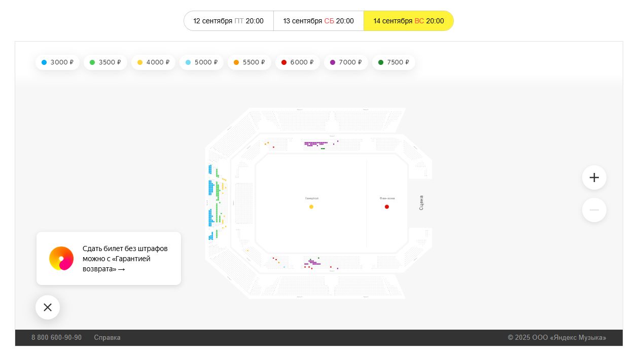Filter seats by 7000 ₽ price
Image resolution: width=644 pixels, height=355 pixels.
[346, 62]
